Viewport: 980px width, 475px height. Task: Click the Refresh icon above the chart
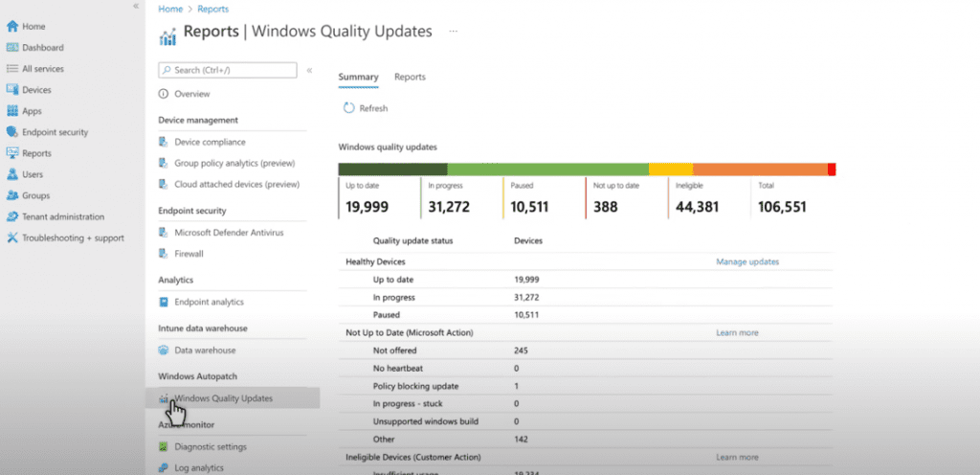click(348, 108)
